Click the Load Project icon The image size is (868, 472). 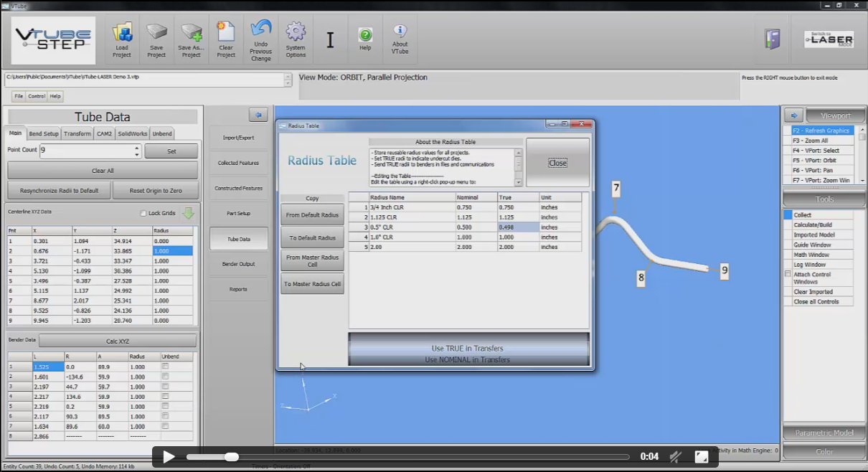[122, 34]
